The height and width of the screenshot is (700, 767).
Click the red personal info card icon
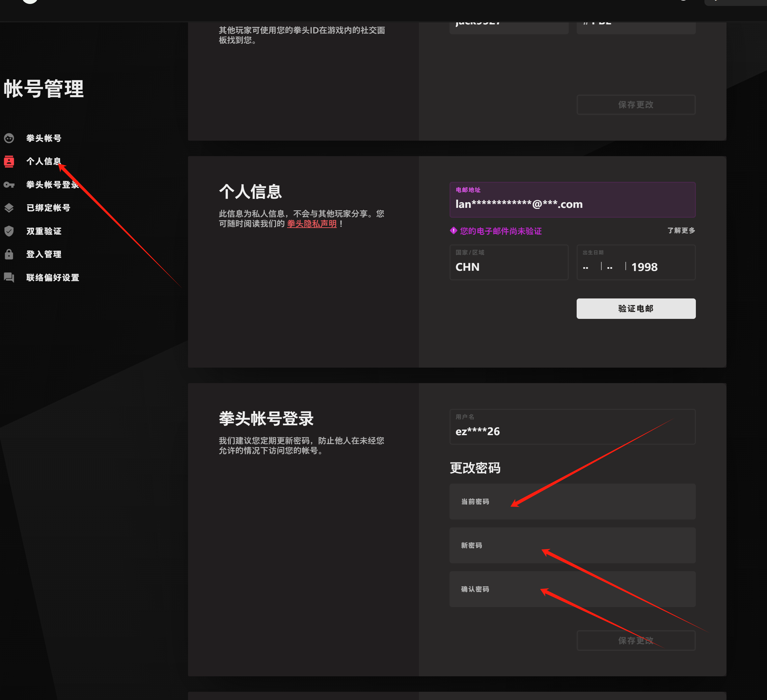point(9,161)
